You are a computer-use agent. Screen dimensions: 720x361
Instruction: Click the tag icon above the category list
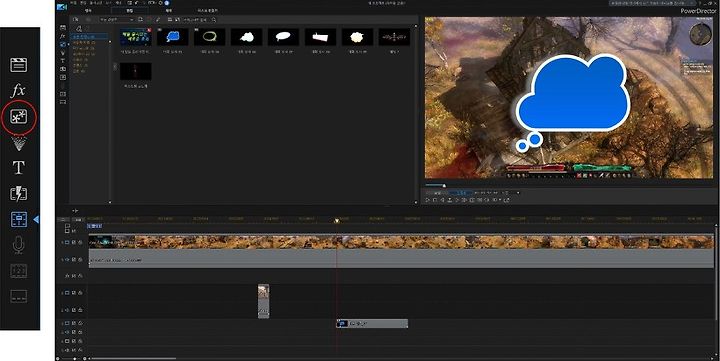80,28
